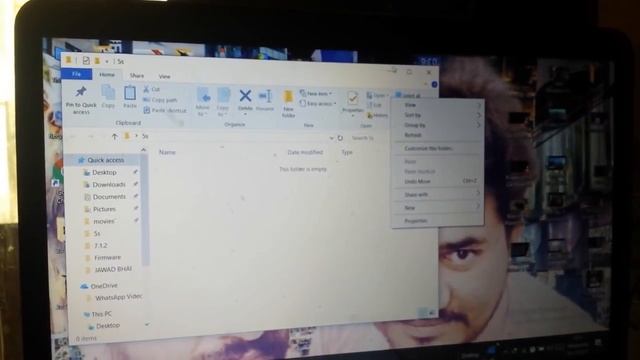640x360 pixels.
Task: Click the Cut scissors icon
Action: point(146,89)
